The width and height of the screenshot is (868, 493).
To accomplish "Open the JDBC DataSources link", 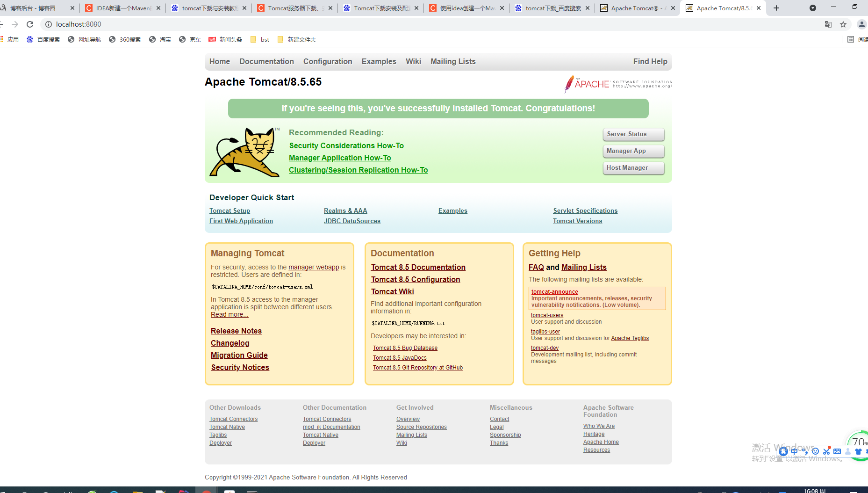I will pyautogui.click(x=352, y=221).
